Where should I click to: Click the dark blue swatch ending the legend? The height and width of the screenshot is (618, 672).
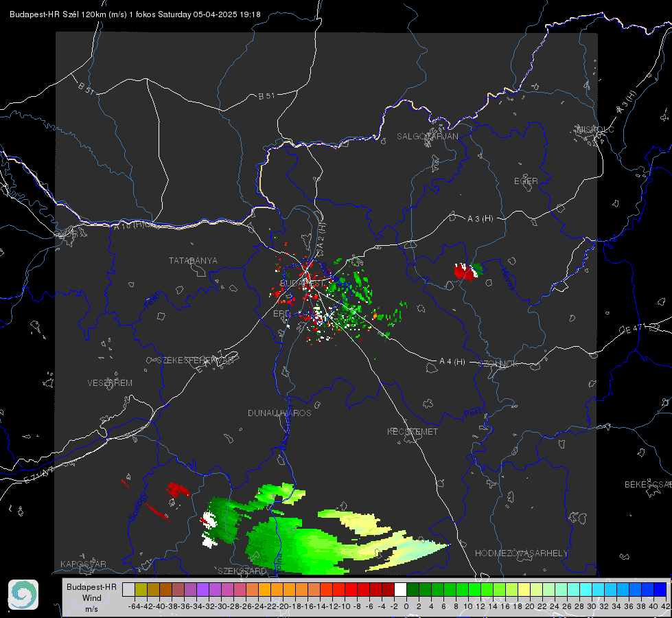660,589
